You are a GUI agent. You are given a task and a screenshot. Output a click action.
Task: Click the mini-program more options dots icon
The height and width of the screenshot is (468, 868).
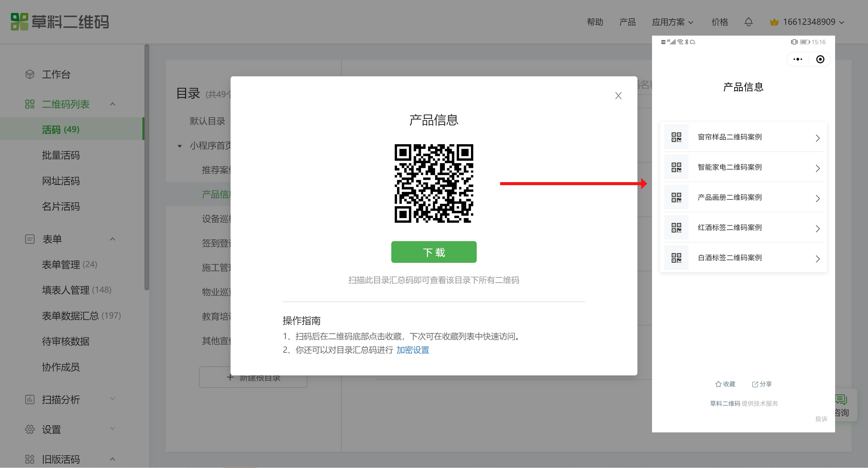coord(798,59)
